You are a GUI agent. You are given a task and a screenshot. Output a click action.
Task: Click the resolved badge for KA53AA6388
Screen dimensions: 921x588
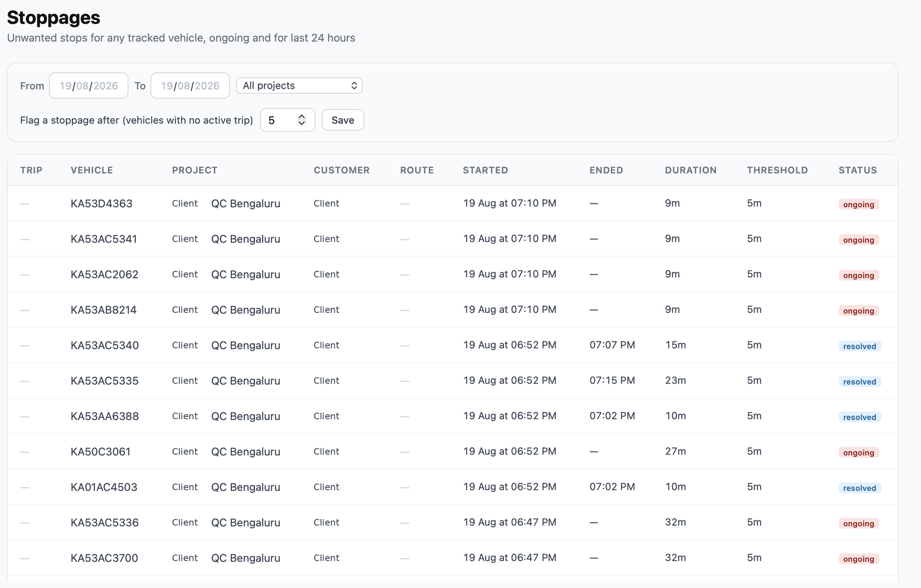click(x=860, y=417)
